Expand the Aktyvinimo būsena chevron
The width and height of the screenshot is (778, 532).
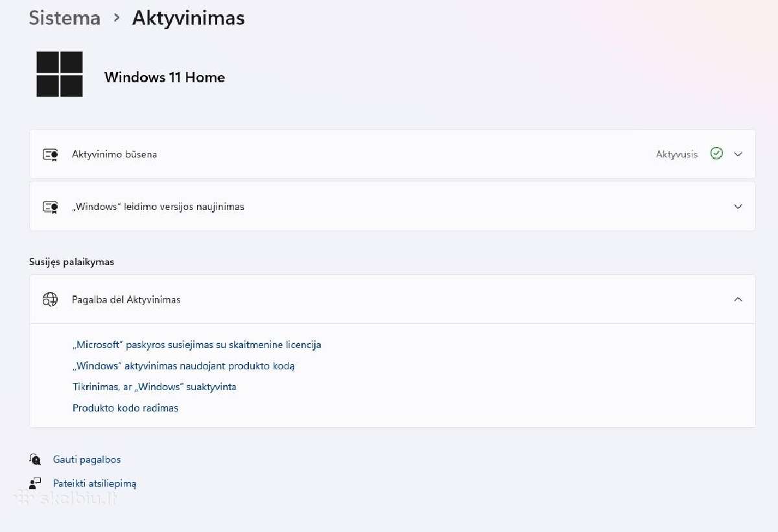point(738,154)
